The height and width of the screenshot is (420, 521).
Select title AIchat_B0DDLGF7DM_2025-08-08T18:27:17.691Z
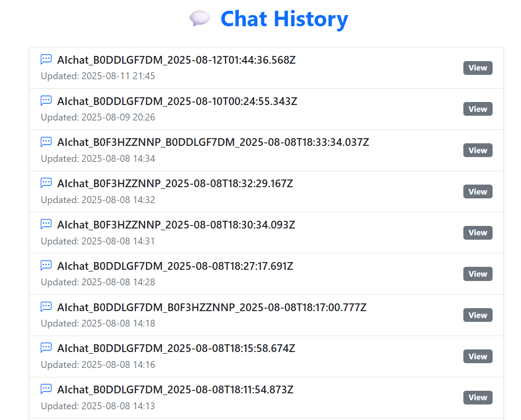[x=175, y=266]
